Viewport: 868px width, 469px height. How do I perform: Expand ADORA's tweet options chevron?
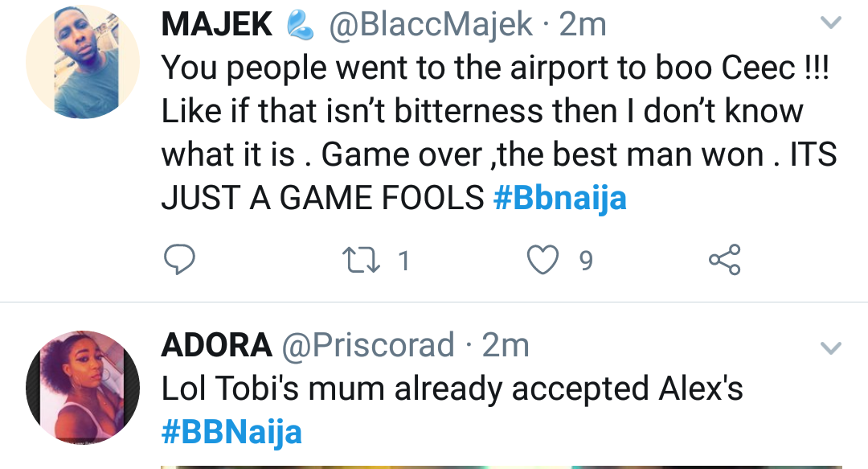[x=829, y=348]
